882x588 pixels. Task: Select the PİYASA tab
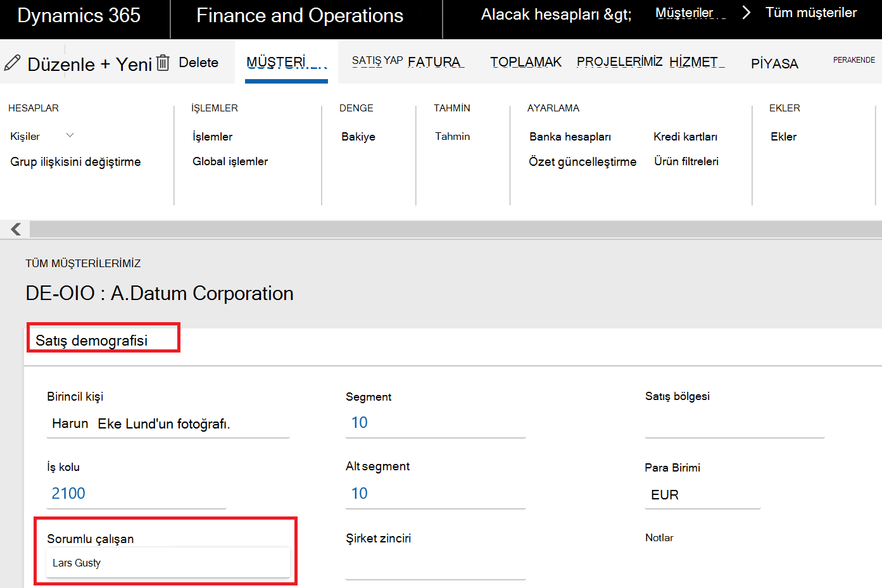(x=774, y=63)
